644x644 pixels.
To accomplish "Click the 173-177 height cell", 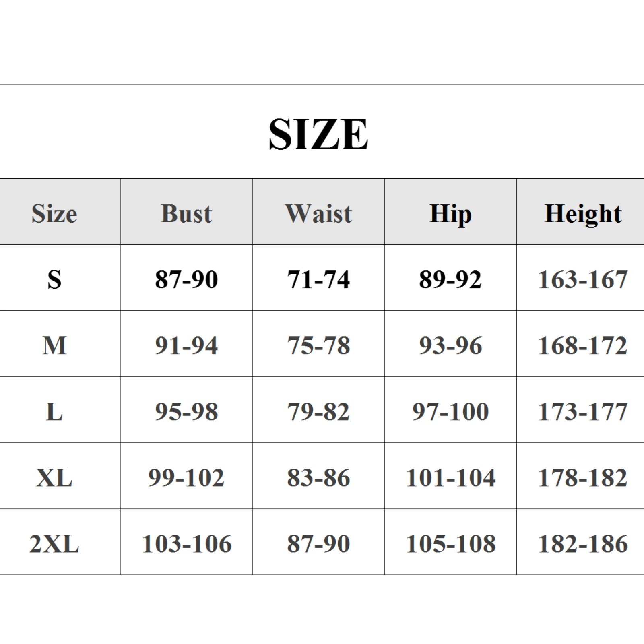I will pyautogui.click(x=583, y=412).
